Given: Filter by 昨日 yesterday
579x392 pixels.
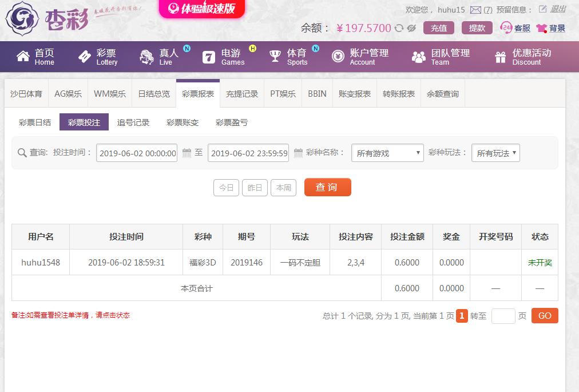Looking at the screenshot, I should (x=255, y=188).
